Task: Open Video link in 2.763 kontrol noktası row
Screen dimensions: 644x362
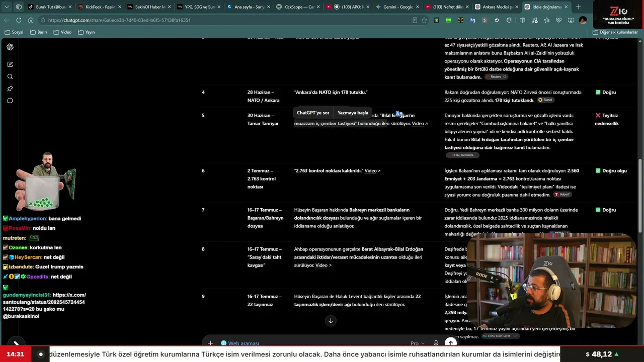Action: 372,171
